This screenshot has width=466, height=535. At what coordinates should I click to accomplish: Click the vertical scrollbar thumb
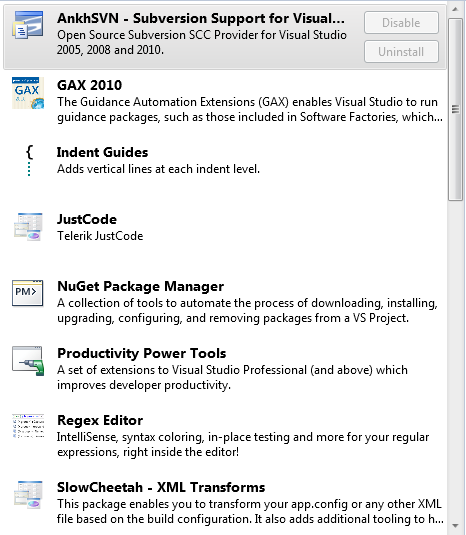[455, 110]
